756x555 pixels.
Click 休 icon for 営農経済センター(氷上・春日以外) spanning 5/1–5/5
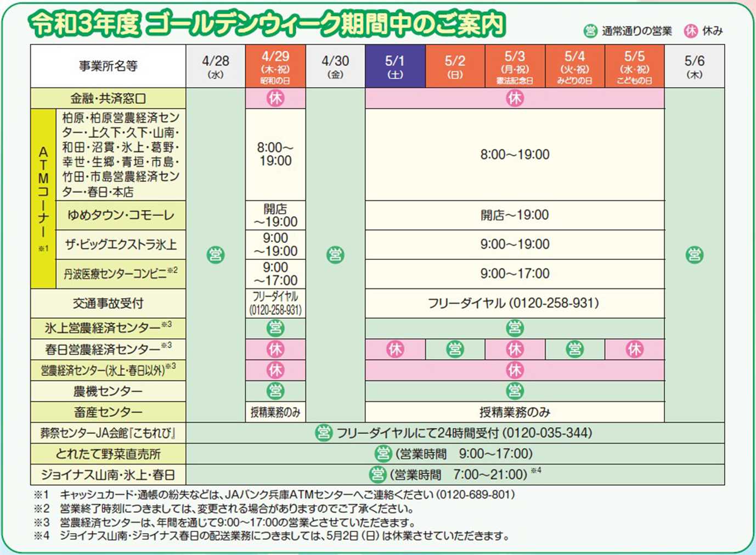coord(515,370)
